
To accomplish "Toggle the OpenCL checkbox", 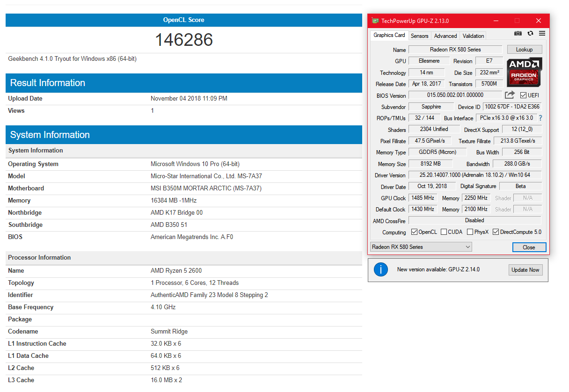I will point(414,232).
